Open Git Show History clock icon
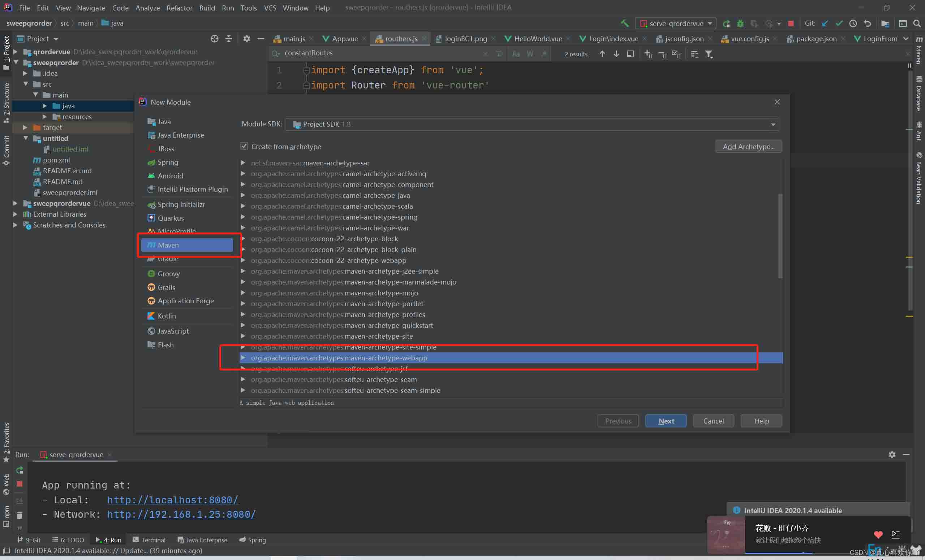 coord(853,23)
